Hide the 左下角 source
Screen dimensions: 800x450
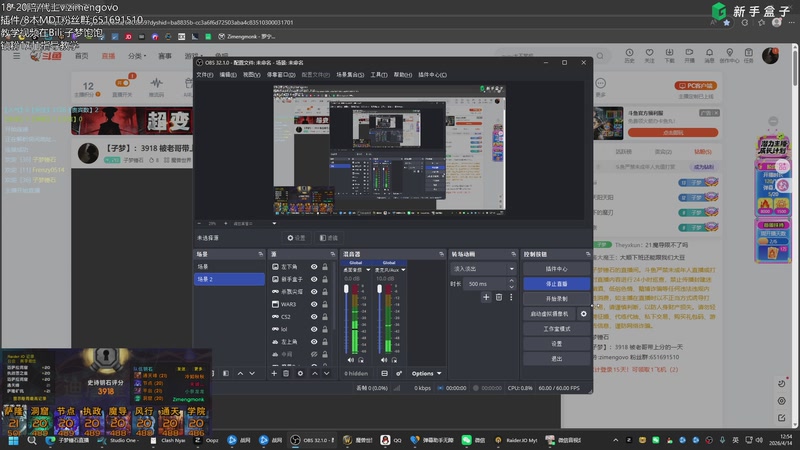314,267
